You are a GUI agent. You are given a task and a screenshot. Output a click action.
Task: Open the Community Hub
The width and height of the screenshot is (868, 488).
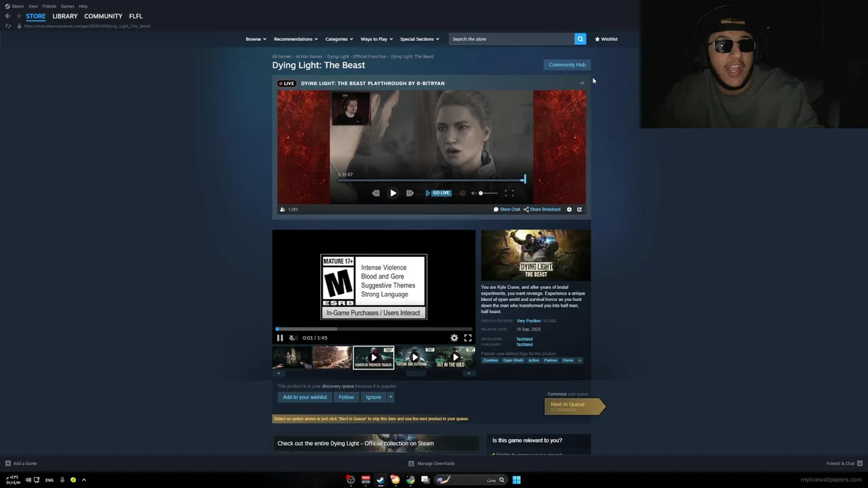click(567, 64)
